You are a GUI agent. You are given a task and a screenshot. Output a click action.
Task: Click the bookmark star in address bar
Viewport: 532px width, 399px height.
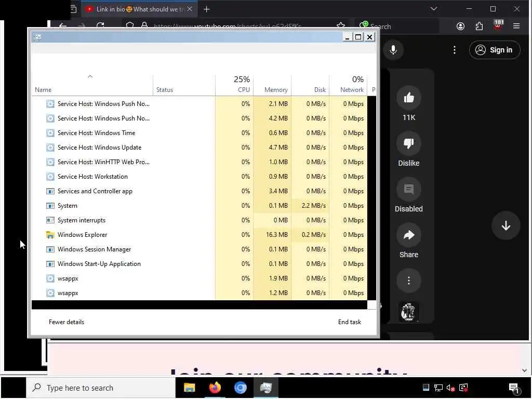341,26
